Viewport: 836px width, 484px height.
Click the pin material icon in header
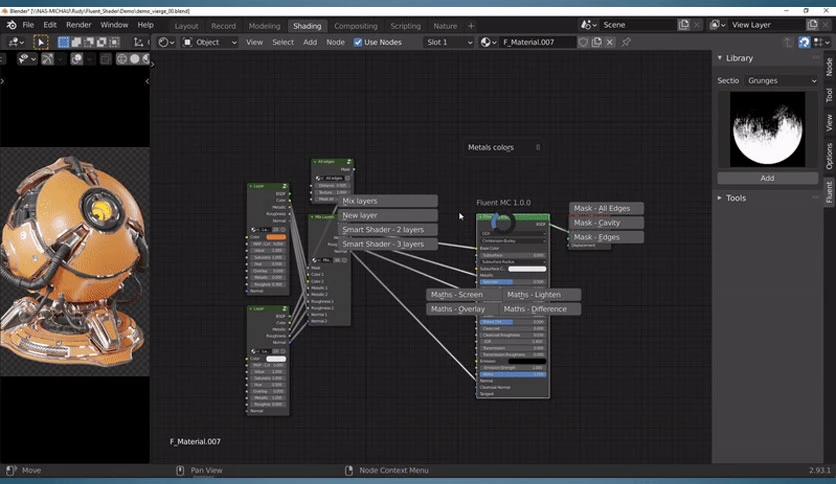(x=626, y=42)
